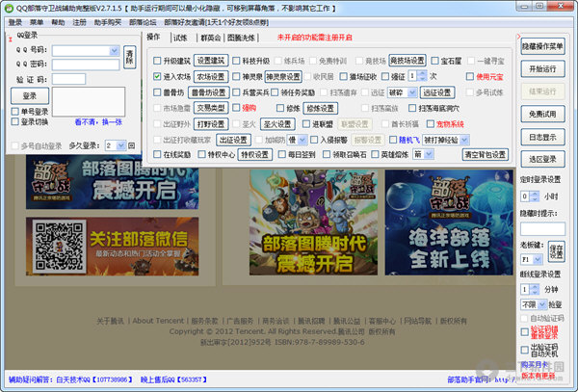Tick the red 宠物系统 checkbox
Image resolution: width=578 pixels, height=392 pixels.
431,124
